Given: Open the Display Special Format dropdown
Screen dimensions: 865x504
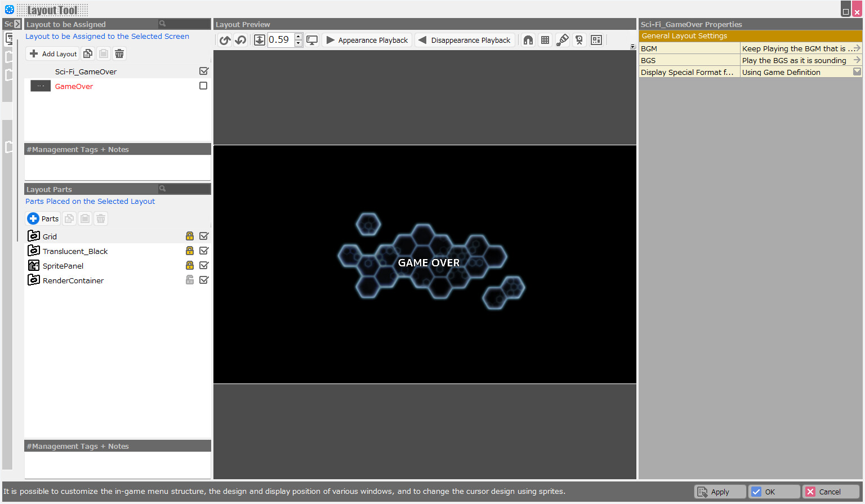Looking at the screenshot, I should 856,72.
